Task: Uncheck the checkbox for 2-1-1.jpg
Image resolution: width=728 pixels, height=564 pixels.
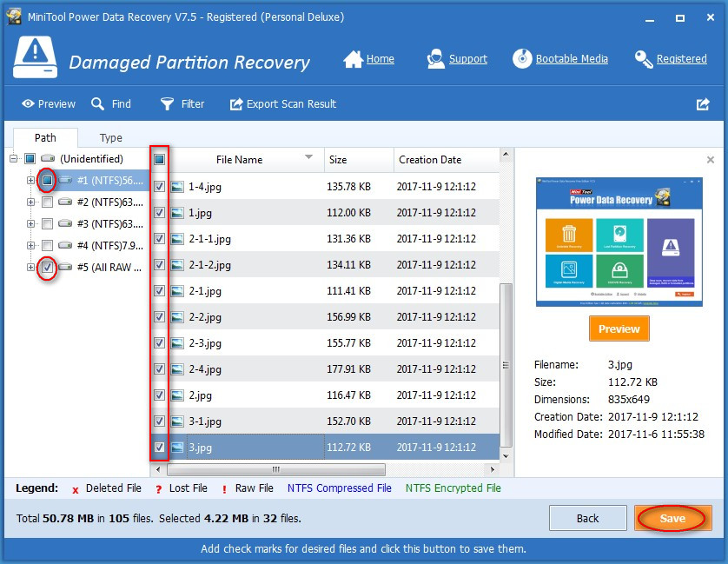Action: coord(159,239)
